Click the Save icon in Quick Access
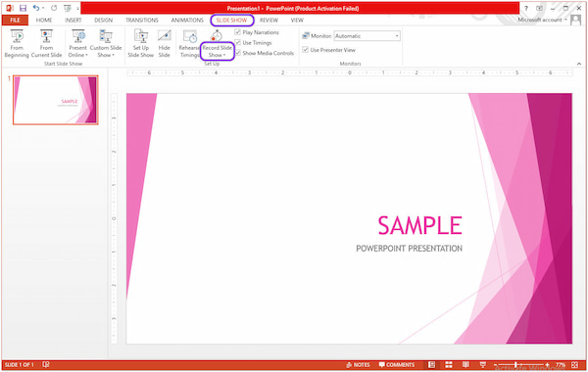Viewport: 588px width, 372px height. pyautogui.click(x=23, y=8)
